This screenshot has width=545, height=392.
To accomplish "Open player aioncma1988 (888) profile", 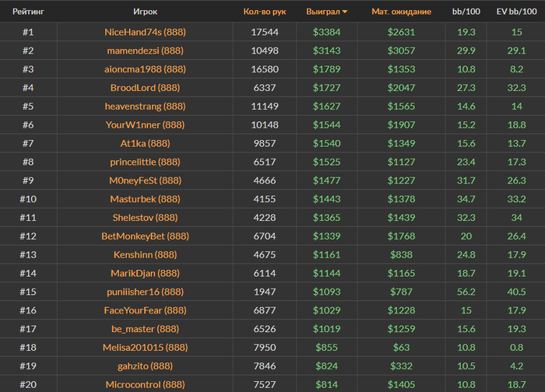I will coord(146,69).
